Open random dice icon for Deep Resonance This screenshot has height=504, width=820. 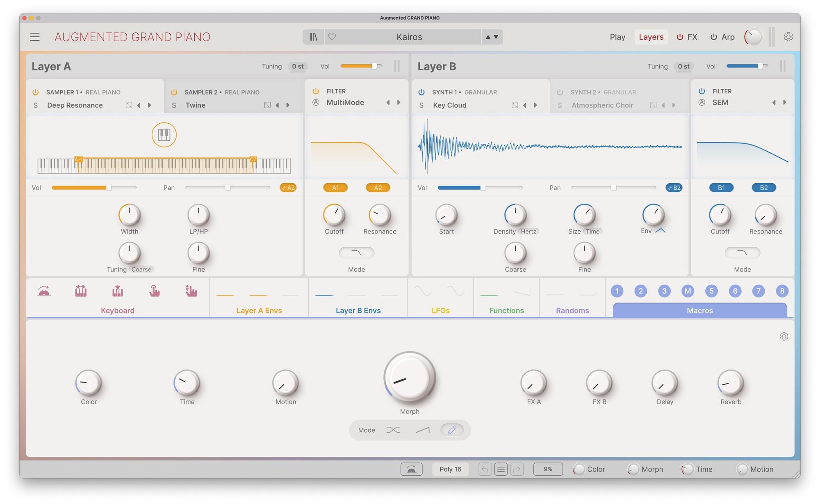coord(129,105)
